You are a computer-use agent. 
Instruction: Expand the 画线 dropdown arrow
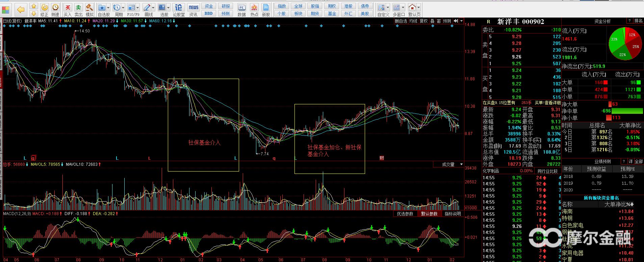pyautogui.click(x=153, y=7)
